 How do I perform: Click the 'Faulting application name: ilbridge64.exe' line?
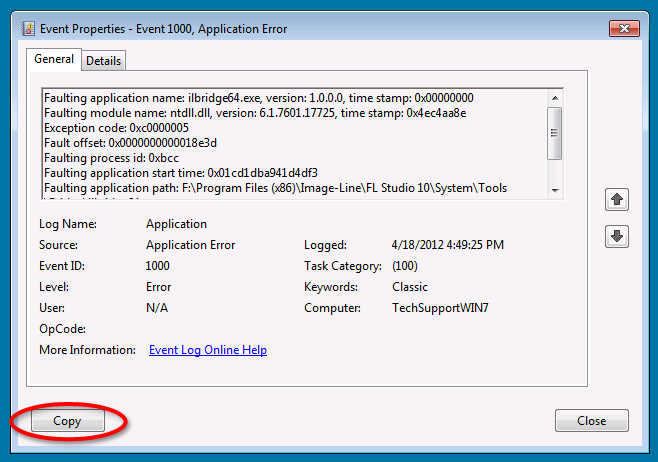(x=258, y=98)
